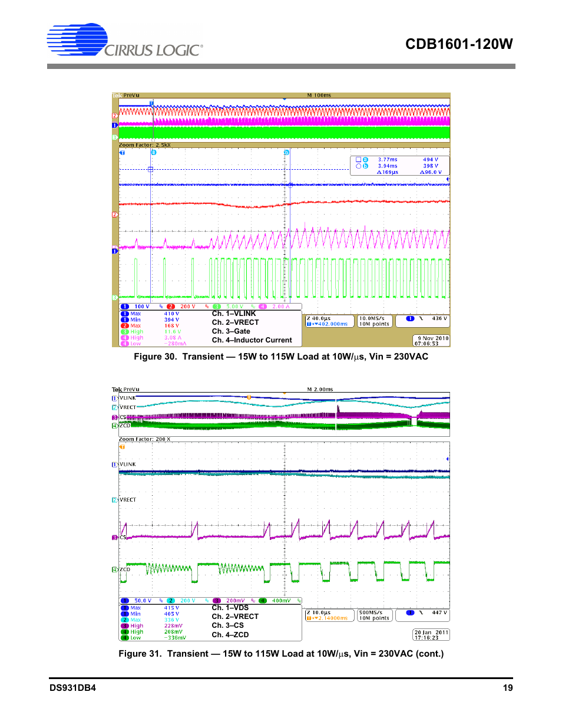Select the 'Z 10.0µs' zoom timebase box
The height and width of the screenshot is (728, 562).
pyautogui.click(x=330, y=615)
